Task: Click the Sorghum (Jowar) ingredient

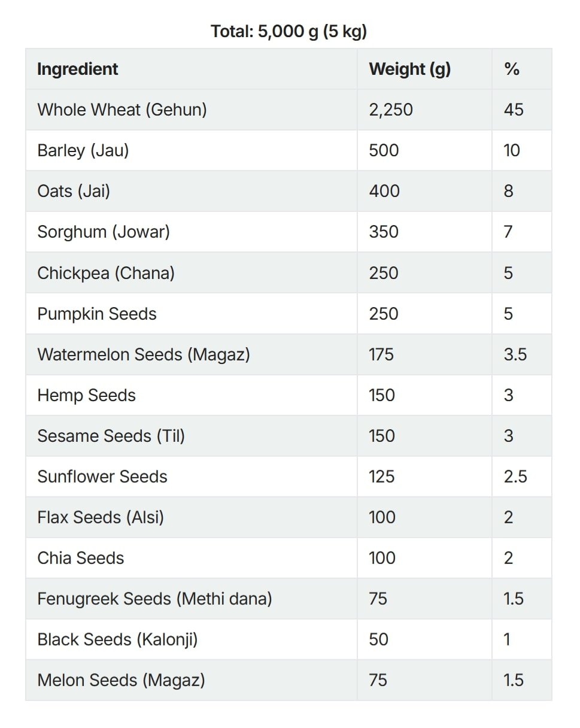Action: pyautogui.click(x=104, y=232)
